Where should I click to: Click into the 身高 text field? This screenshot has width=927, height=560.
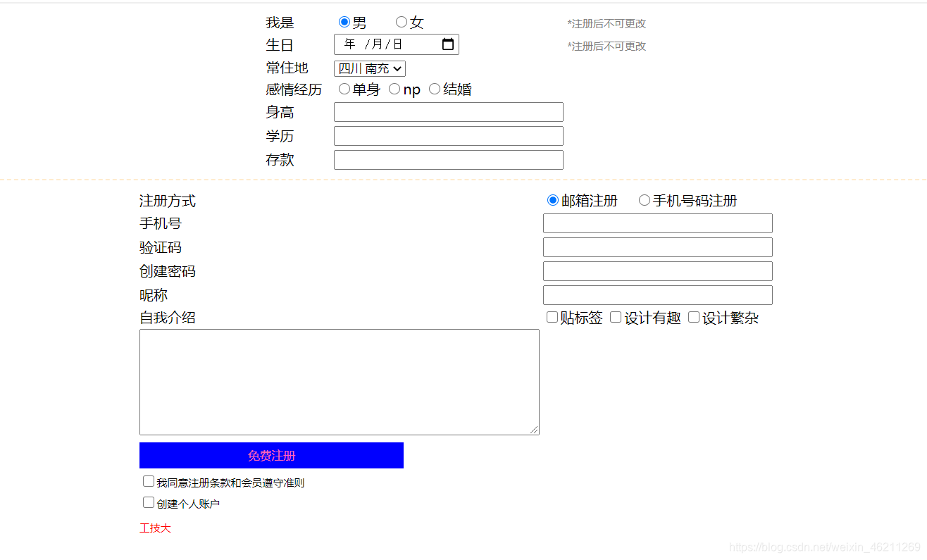click(x=449, y=112)
